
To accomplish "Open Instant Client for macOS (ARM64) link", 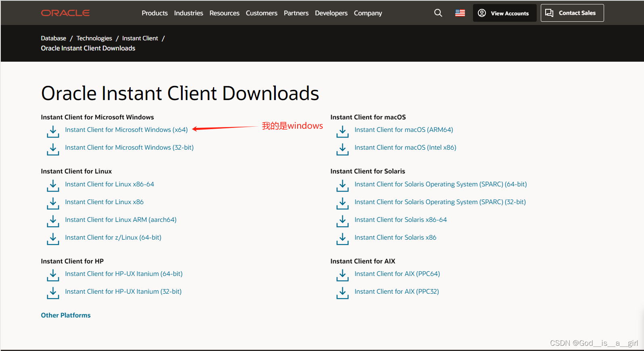I will pyautogui.click(x=404, y=130).
